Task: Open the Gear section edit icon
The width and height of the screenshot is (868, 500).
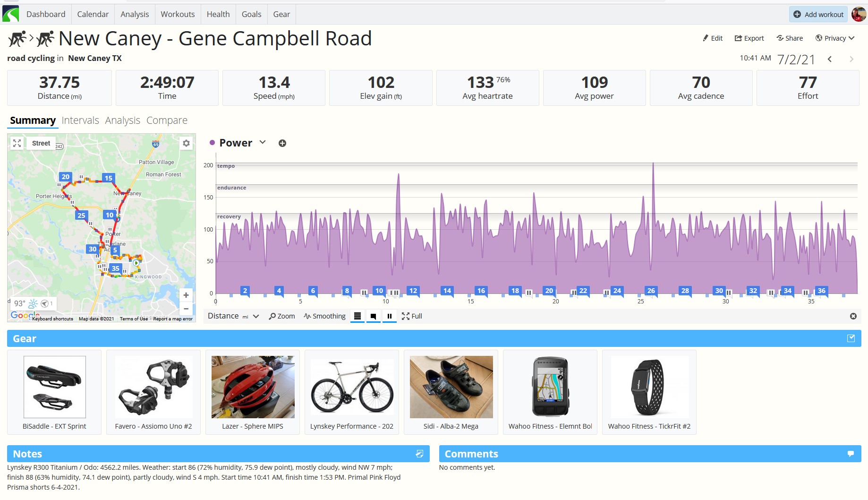Action: [x=851, y=338]
